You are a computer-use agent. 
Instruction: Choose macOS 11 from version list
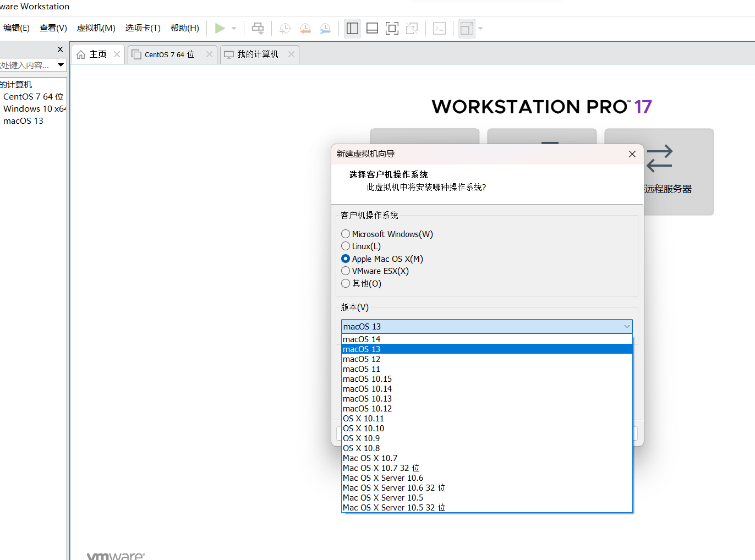[x=487, y=369]
